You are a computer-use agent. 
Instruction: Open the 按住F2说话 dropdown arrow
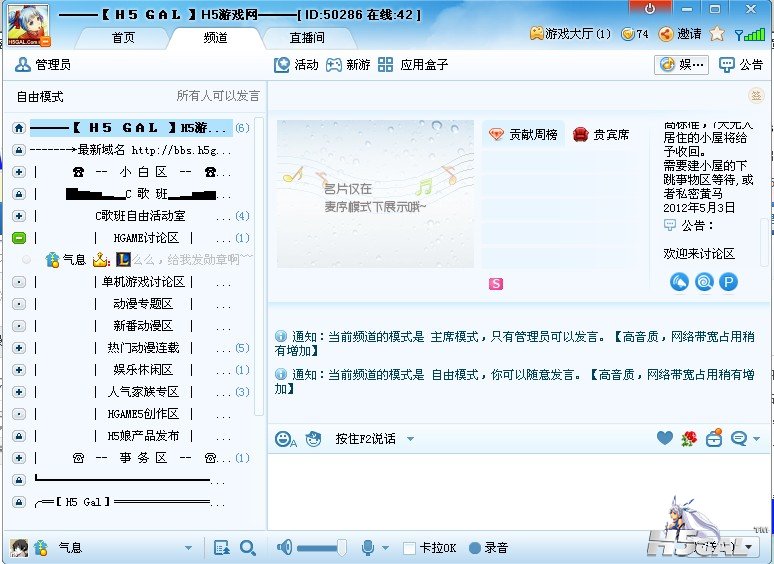point(410,439)
